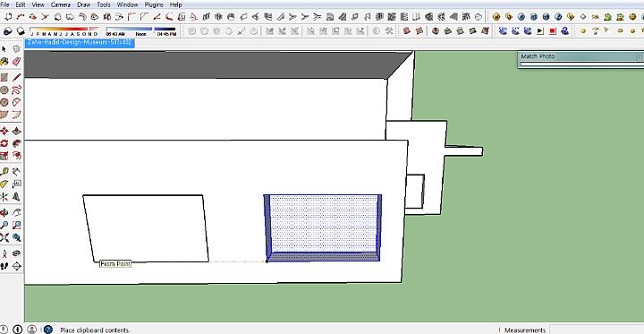The width and height of the screenshot is (644, 334).
Task: Activate the Orbit camera tool
Action: pyautogui.click(x=4, y=212)
